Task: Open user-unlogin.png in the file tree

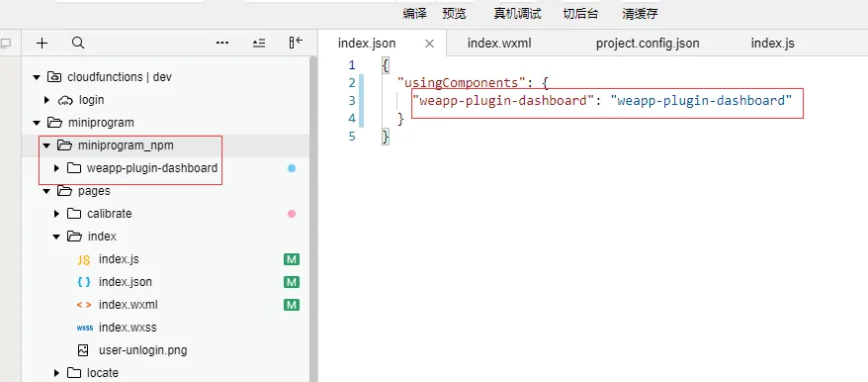Action: tap(142, 350)
